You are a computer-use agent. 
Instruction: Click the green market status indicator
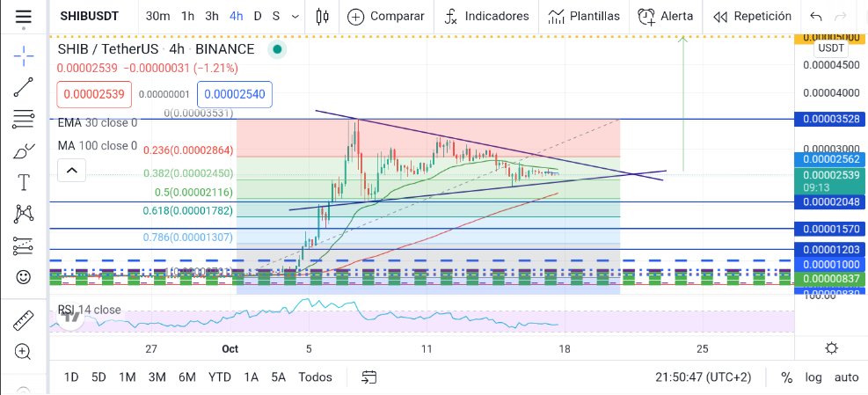[277, 49]
